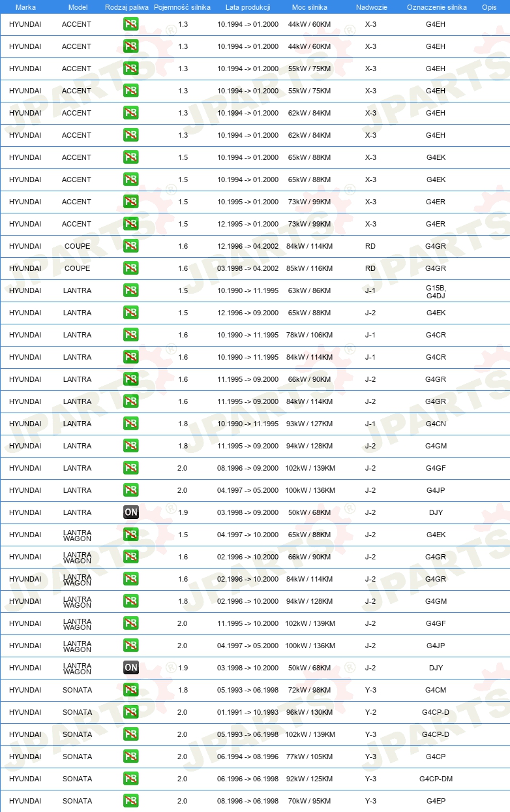Click the production years '06.1994 -> 08.1996'
Screen dimensions: 510x812
[248, 757]
